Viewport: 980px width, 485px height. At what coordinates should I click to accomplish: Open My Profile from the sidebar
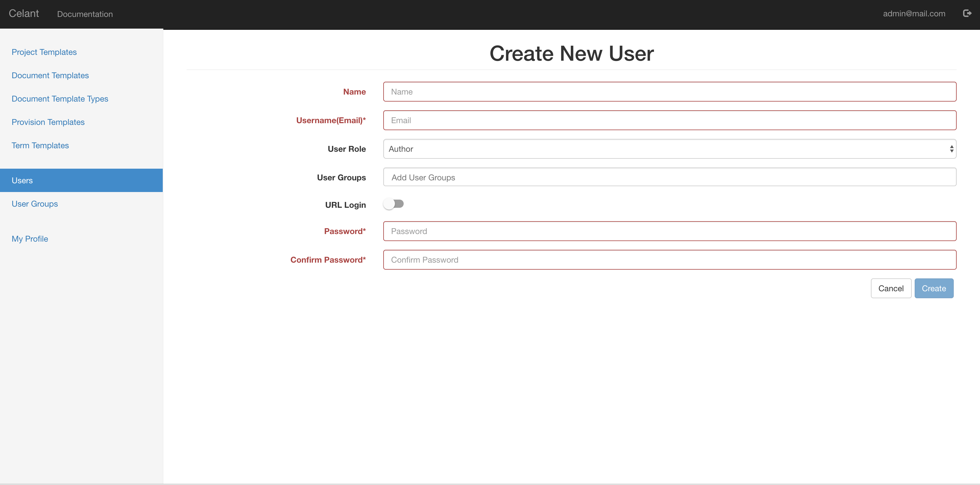(30, 239)
